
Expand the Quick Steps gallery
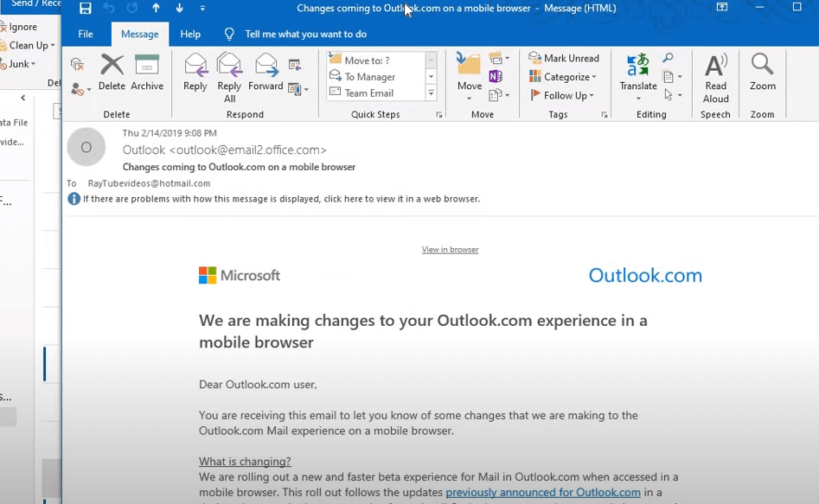point(430,93)
